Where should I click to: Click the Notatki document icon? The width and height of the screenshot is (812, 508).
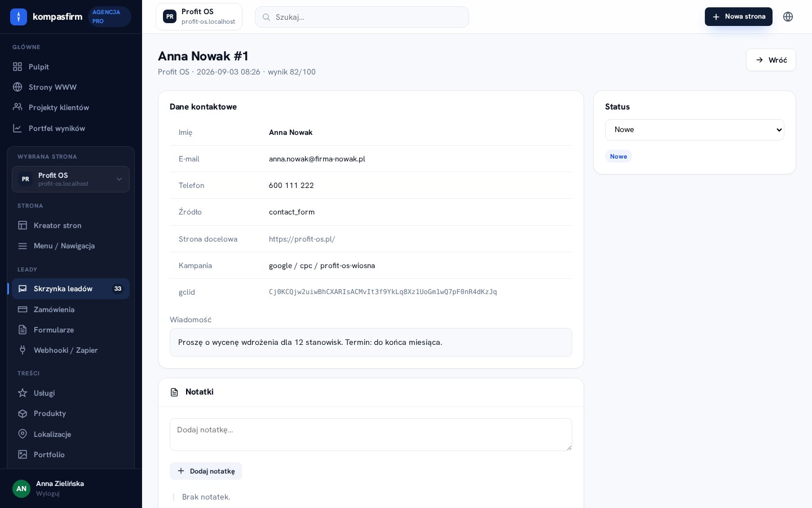pyautogui.click(x=174, y=392)
